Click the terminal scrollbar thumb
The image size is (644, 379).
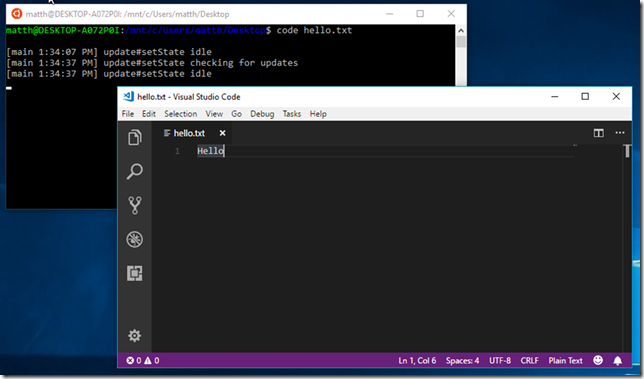461,41
